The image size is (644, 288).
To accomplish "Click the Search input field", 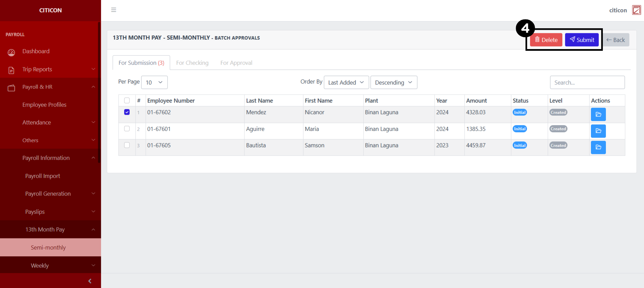I will (587, 82).
